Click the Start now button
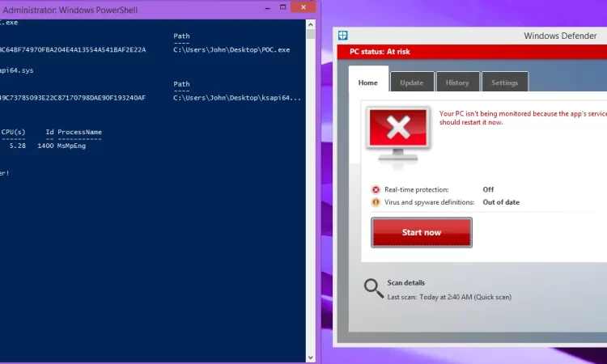Screen dimensions: 607x364 pyautogui.click(x=422, y=232)
